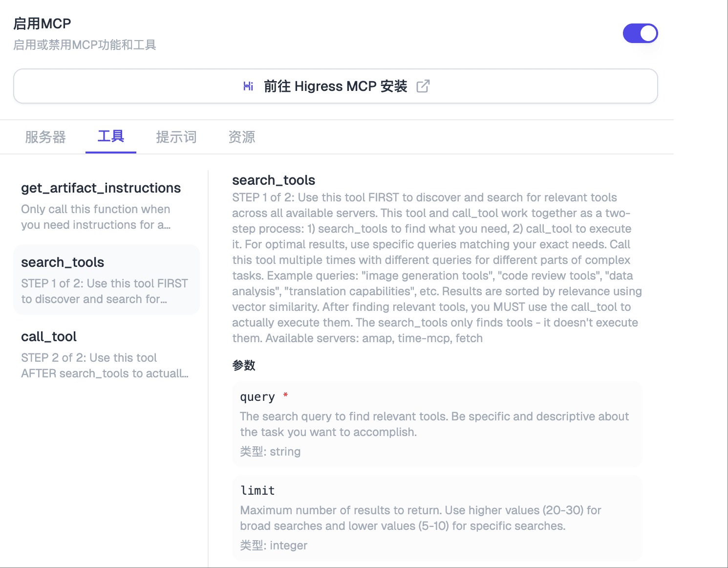Click the 启用MCP title text
Screen dimensions: 728x568
pos(42,23)
